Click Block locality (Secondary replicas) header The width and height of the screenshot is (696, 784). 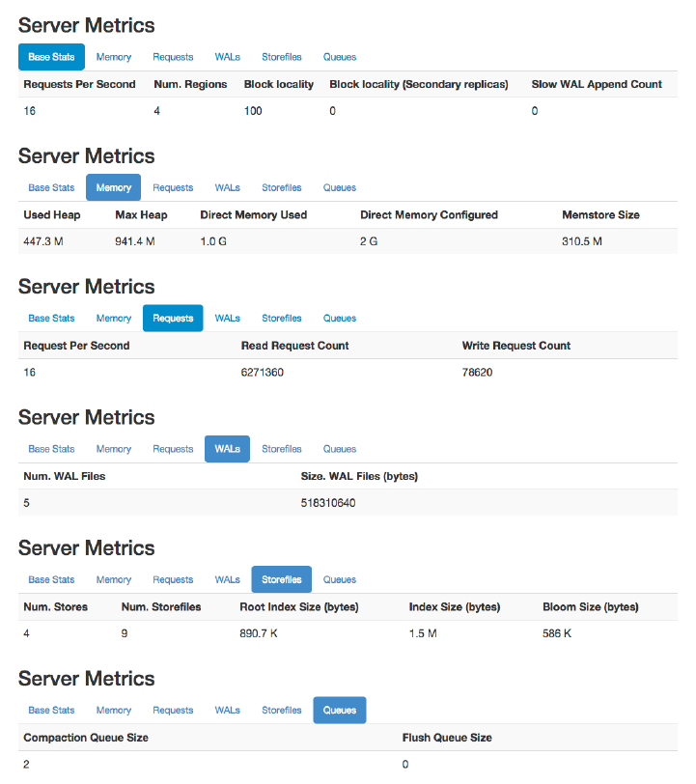coord(419,84)
